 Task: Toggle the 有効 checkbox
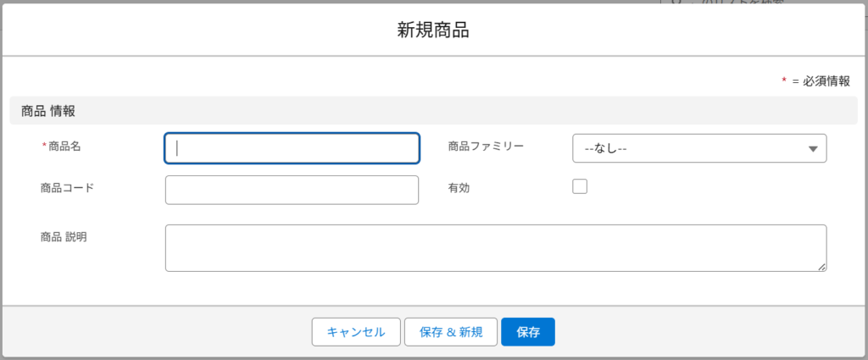point(580,187)
